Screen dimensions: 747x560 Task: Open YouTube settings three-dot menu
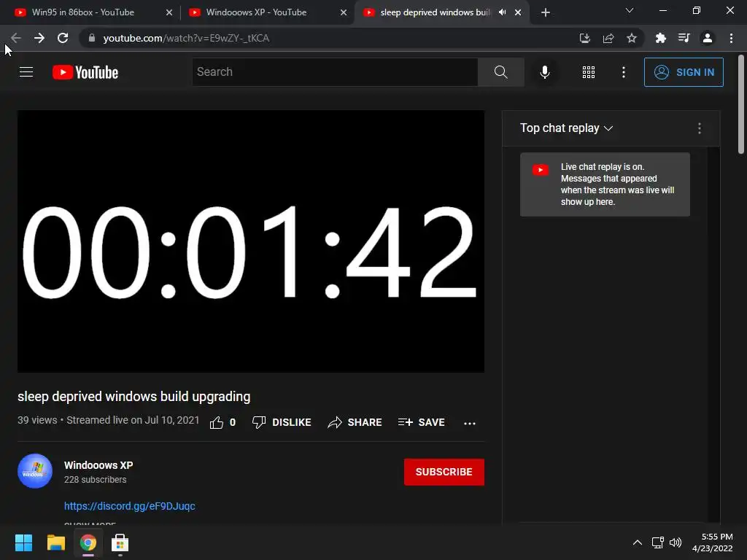coord(624,72)
